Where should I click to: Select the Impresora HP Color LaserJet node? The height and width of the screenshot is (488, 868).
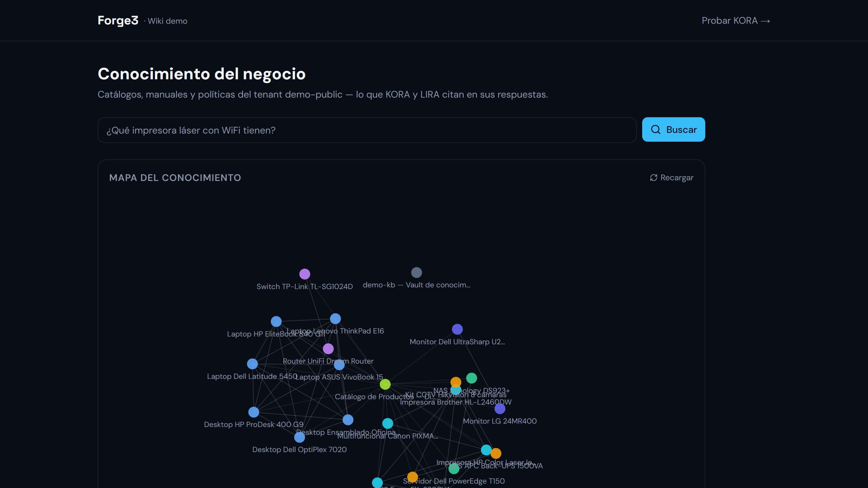coord(486,450)
